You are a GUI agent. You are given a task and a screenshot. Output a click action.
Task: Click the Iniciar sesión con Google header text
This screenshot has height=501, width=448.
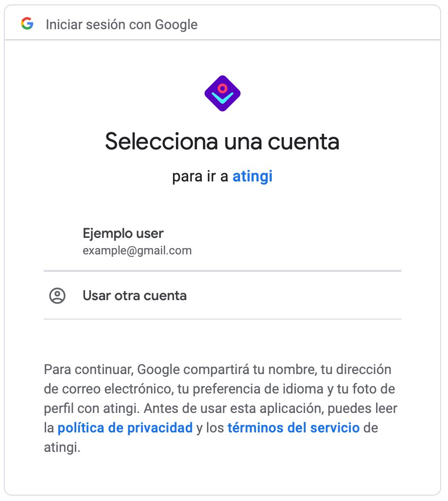click(x=121, y=25)
